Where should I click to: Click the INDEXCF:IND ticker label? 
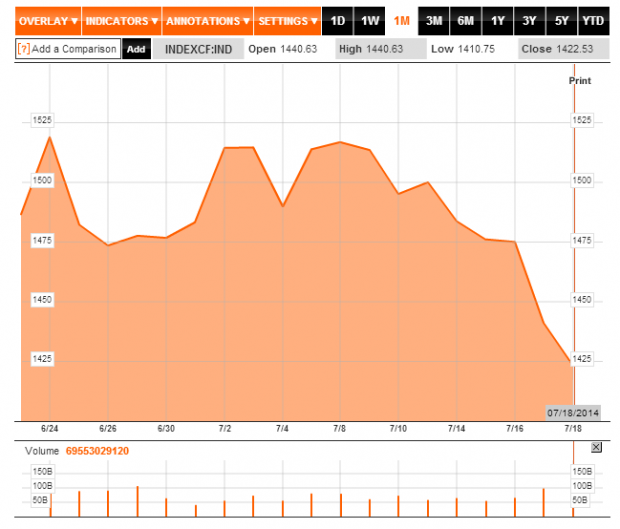[x=198, y=48]
